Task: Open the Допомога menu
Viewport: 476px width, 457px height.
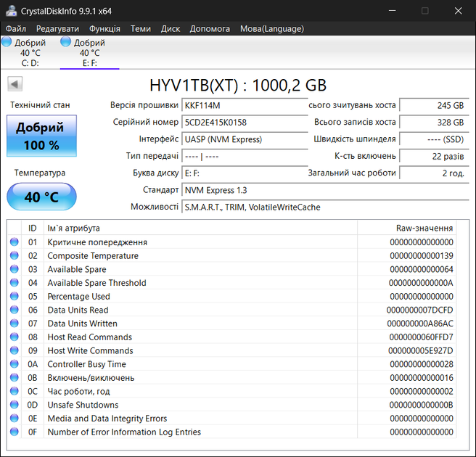Action: 210,29
